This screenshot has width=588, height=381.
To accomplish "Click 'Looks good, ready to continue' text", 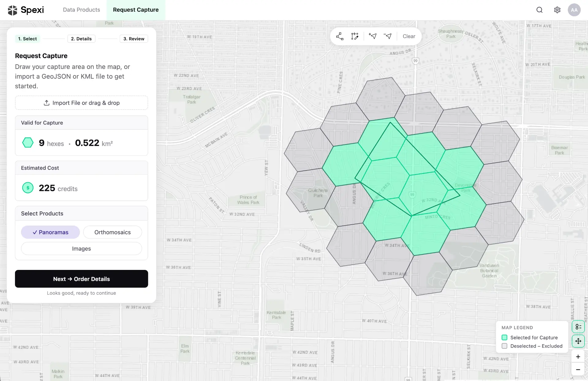I will click(x=81, y=293).
